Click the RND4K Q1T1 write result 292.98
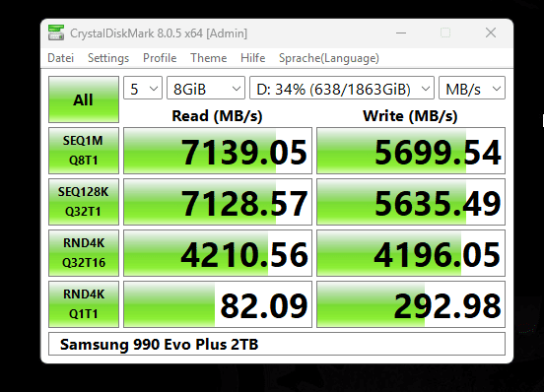544x392 pixels. 411,304
